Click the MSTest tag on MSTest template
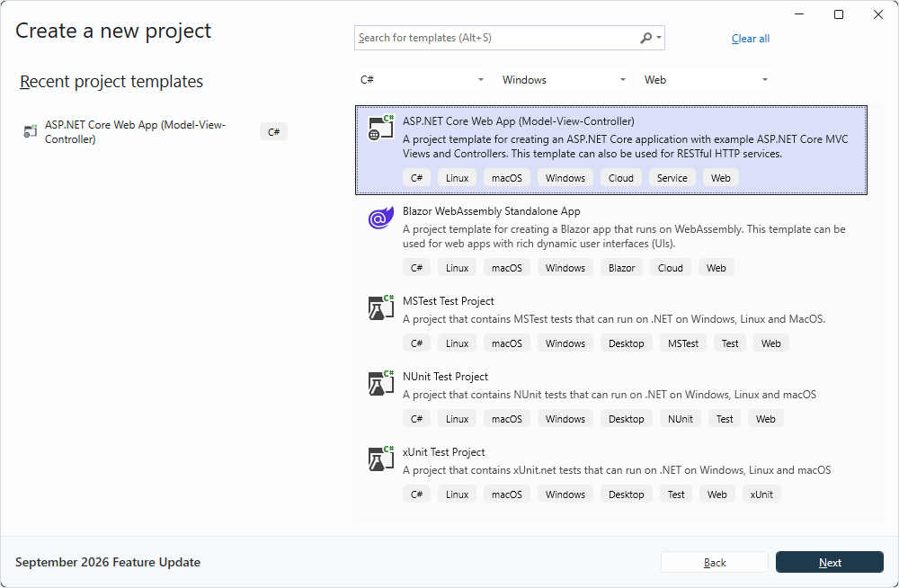 click(683, 343)
